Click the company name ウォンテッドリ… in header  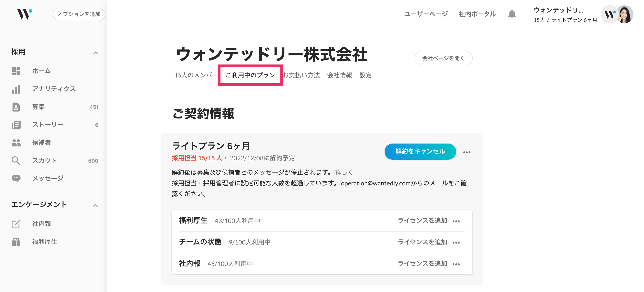(558, 10)
